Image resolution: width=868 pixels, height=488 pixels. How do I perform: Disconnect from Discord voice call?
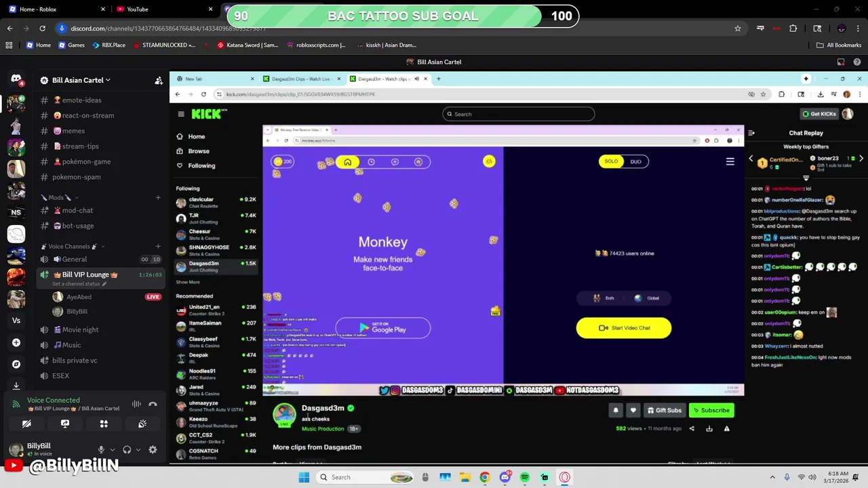click(x=153, y=405)
